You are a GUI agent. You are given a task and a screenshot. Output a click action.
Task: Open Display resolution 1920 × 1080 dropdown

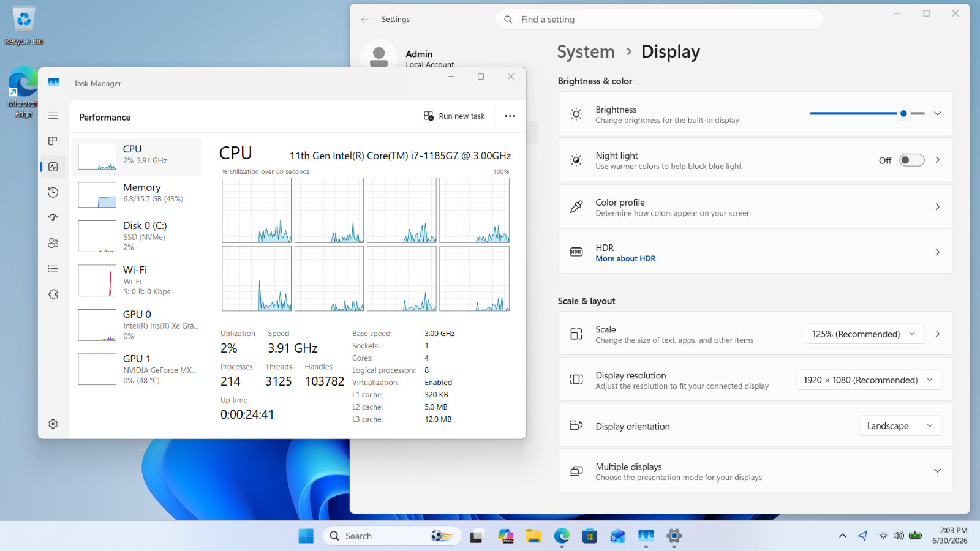(869, 380)
